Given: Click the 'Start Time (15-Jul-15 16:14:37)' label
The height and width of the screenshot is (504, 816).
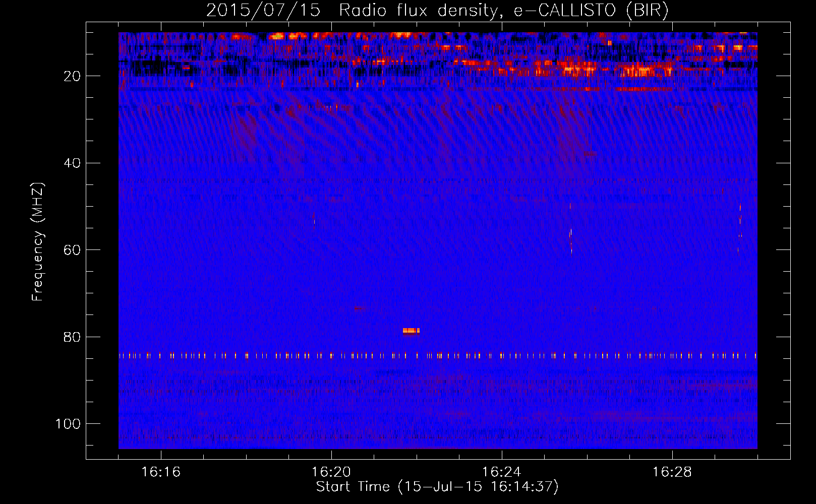Looking at the screenshot, I should point(437,487).
